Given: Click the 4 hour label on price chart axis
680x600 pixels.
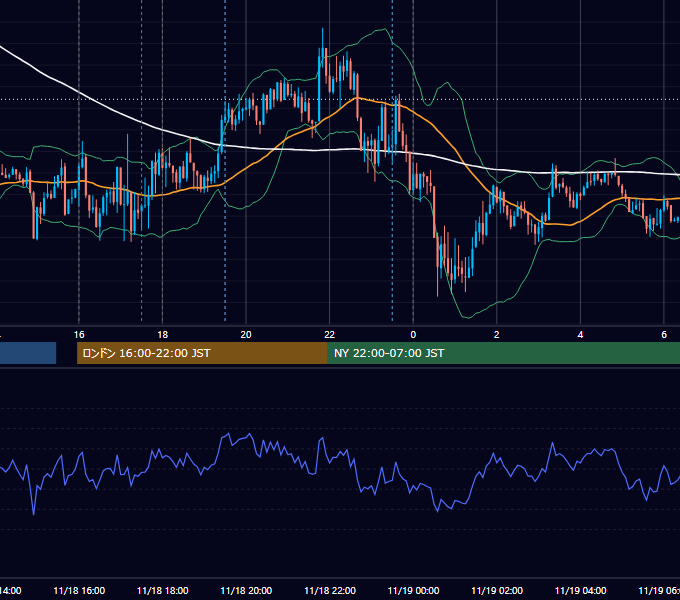Looking at the screenshot, I should click(580, 335).
